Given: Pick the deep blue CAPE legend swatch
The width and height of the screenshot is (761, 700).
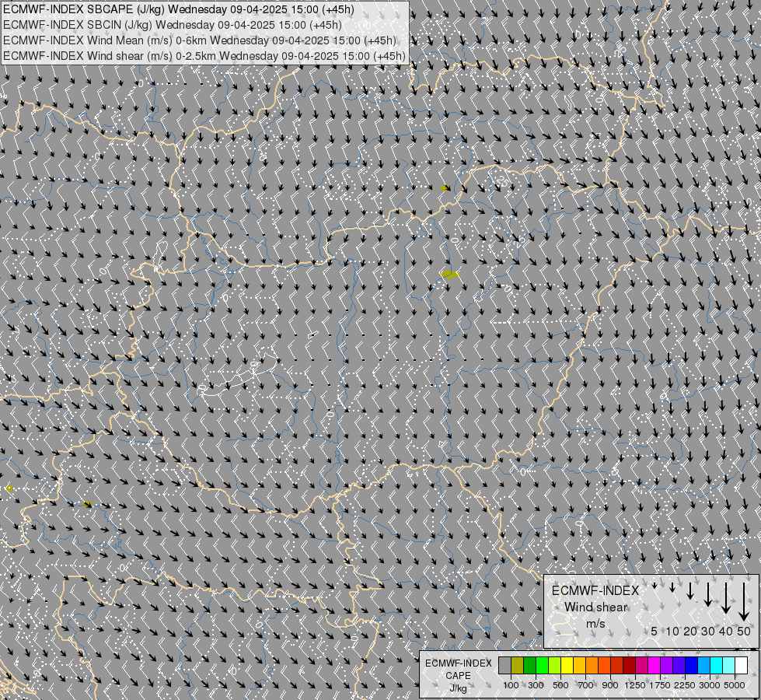Looking at the screenshot, I should click(x=692, y=665).
